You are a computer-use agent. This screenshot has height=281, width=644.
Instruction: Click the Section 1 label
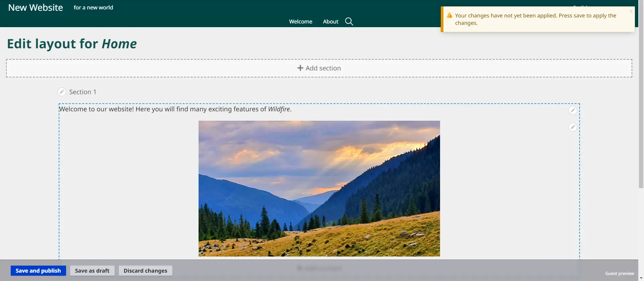[83, 92]
